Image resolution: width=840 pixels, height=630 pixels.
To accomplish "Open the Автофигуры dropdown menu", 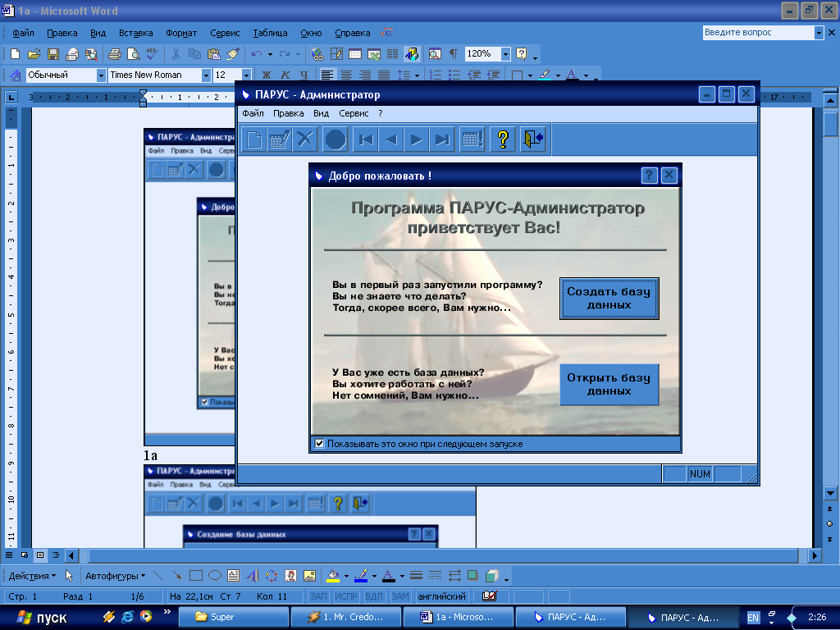I will click(x=115, y=576).
